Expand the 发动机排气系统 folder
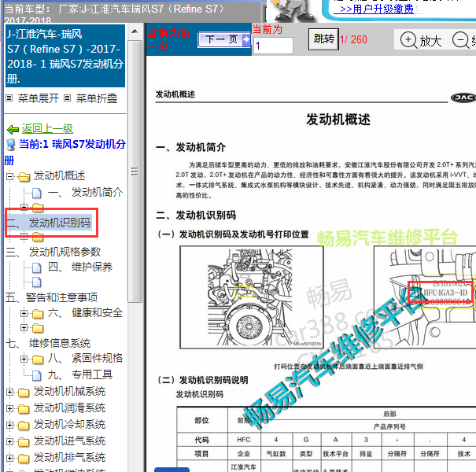 [x=9, y=458]
